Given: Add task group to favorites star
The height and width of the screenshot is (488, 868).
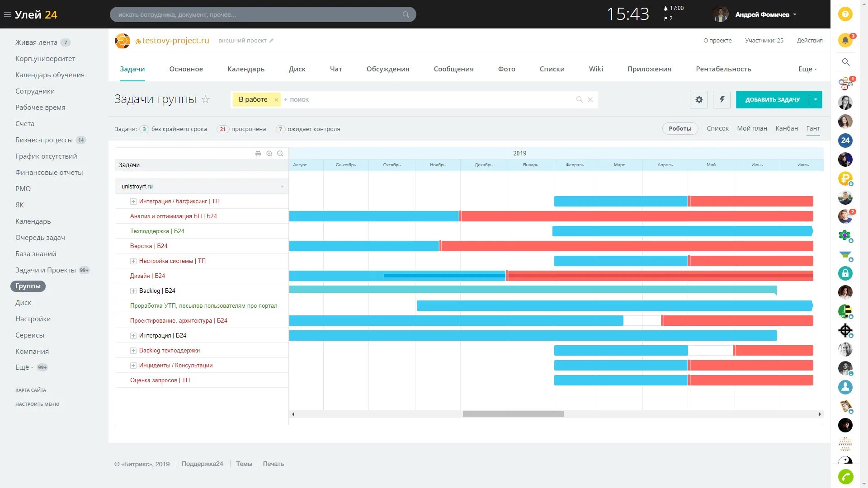Looking at the screenshot, I should tap(206, 99).
